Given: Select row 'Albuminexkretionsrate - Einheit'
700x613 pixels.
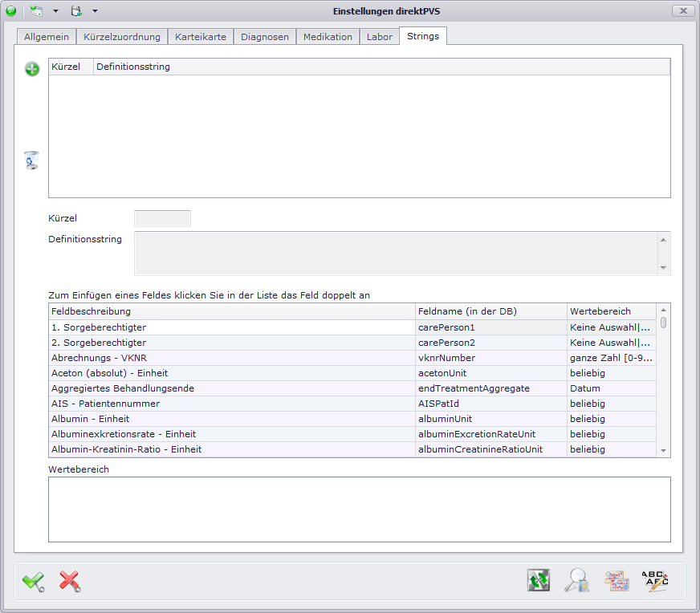Looking at the screenshot, I should click(x=352, y=433).
